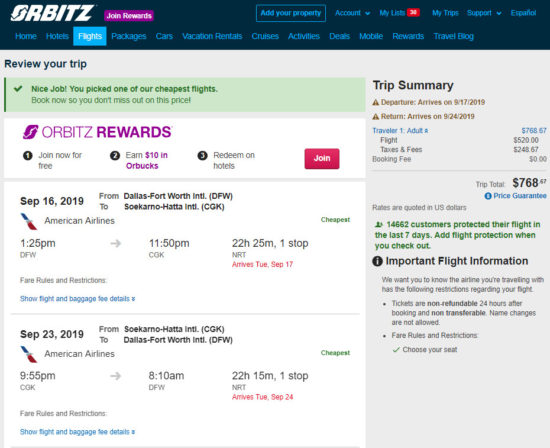The height and width of the screenshot is (448, 550).
Task: Click the Orbitz logo
Action: click(53, 14)
